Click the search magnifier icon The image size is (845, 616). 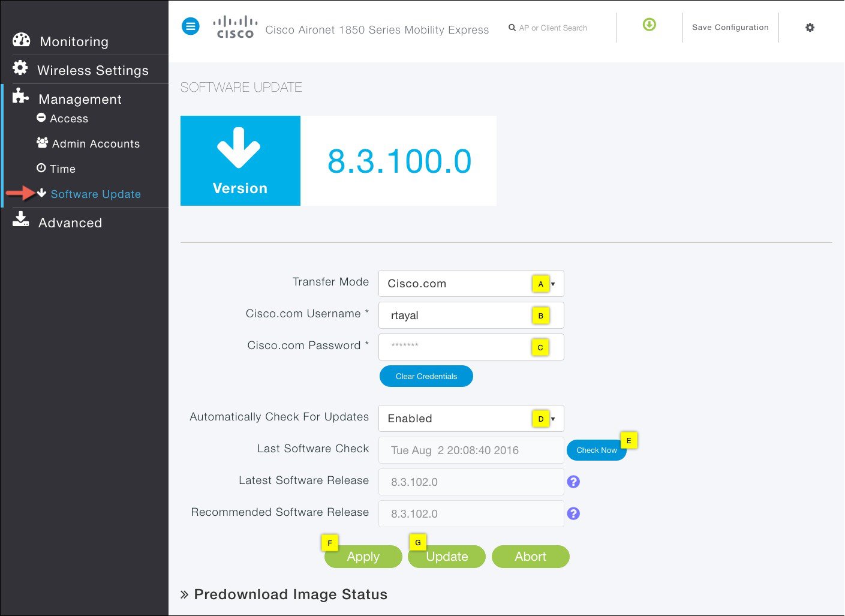click(512, 28)
